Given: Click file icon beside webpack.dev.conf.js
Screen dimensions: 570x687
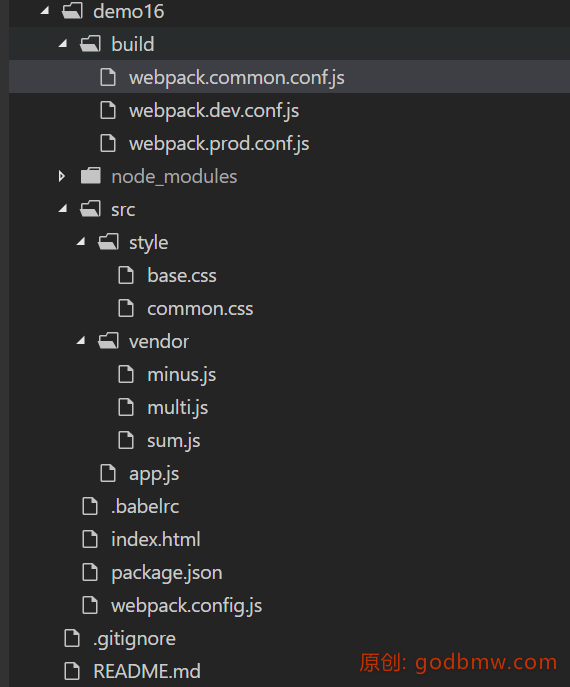Looking at the screenshot, I should coord(108,110).
